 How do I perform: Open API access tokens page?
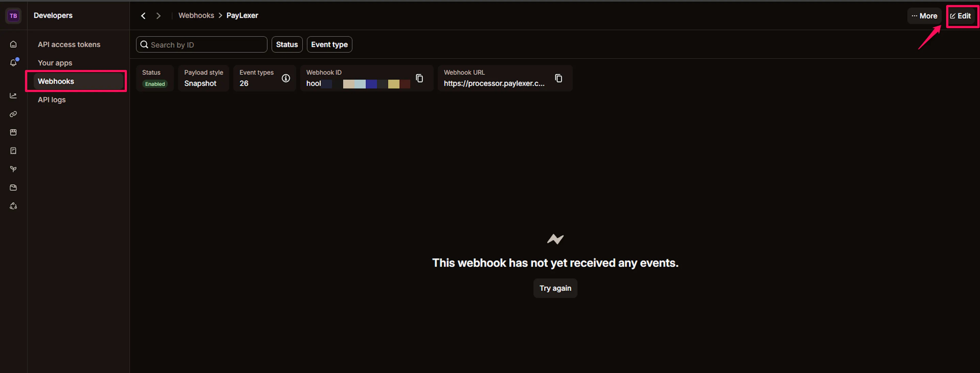(x=69, y=44)
